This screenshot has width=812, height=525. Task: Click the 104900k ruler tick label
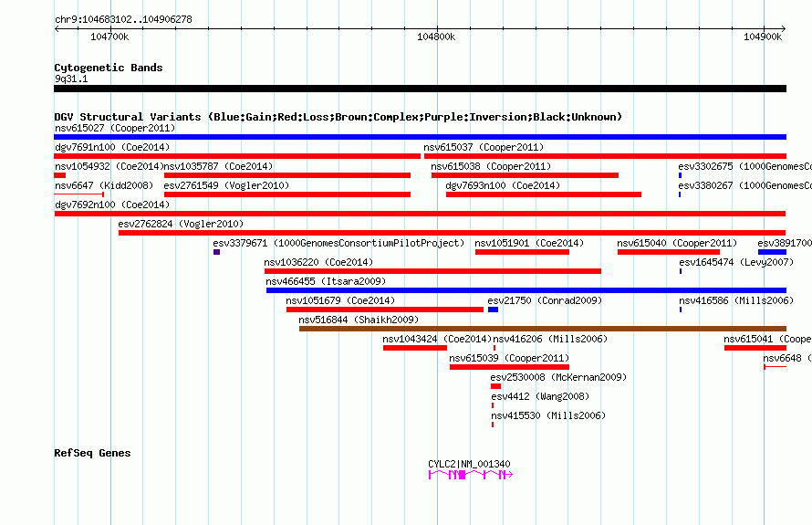[763, 37]
